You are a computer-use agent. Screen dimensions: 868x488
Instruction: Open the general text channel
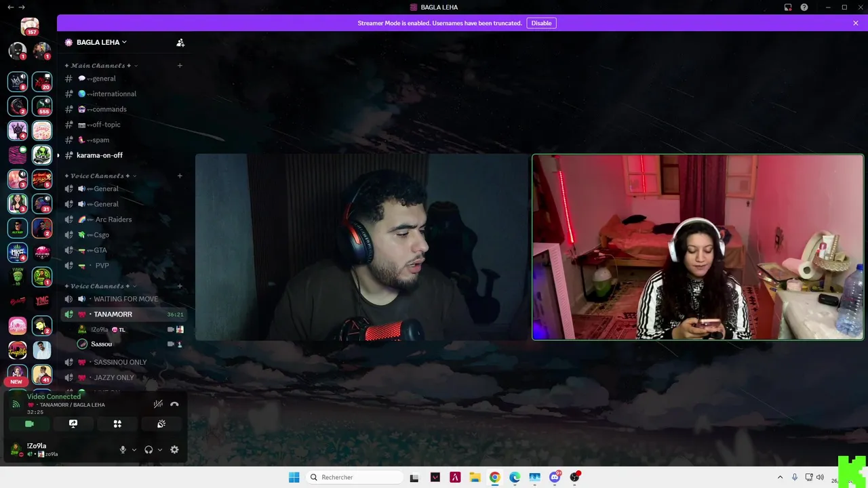(122, 79)
